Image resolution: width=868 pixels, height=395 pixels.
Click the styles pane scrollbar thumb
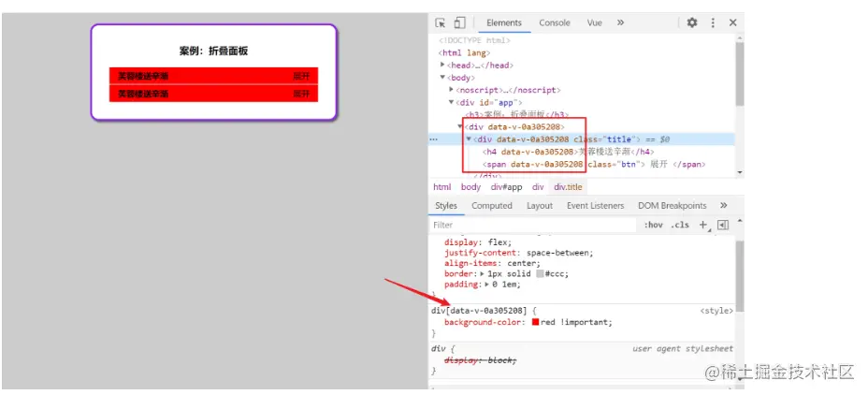tap(740, 276)
